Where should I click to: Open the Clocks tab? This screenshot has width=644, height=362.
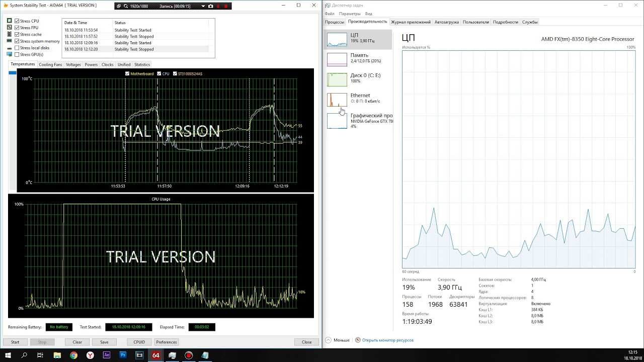pos(108,64)
